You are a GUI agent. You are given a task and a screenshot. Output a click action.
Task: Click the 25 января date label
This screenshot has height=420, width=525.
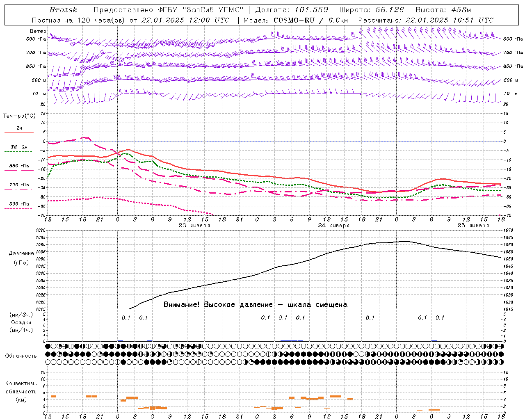pos(473,226)
